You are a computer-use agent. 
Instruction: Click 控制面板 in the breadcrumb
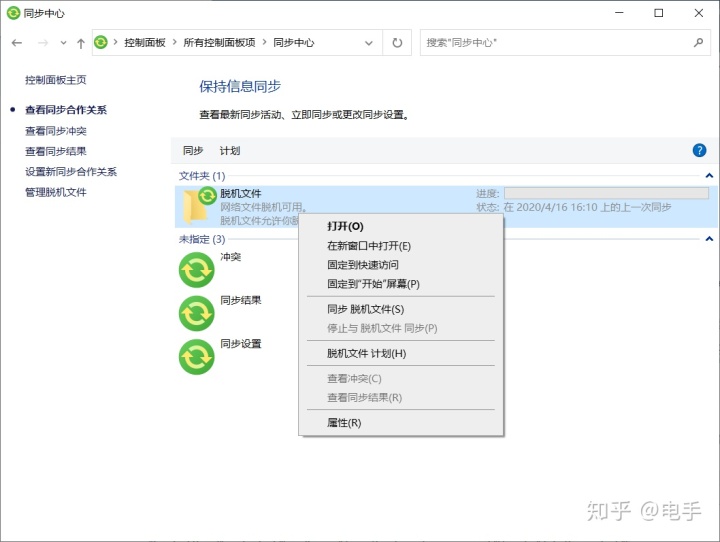tap(145, 43)
